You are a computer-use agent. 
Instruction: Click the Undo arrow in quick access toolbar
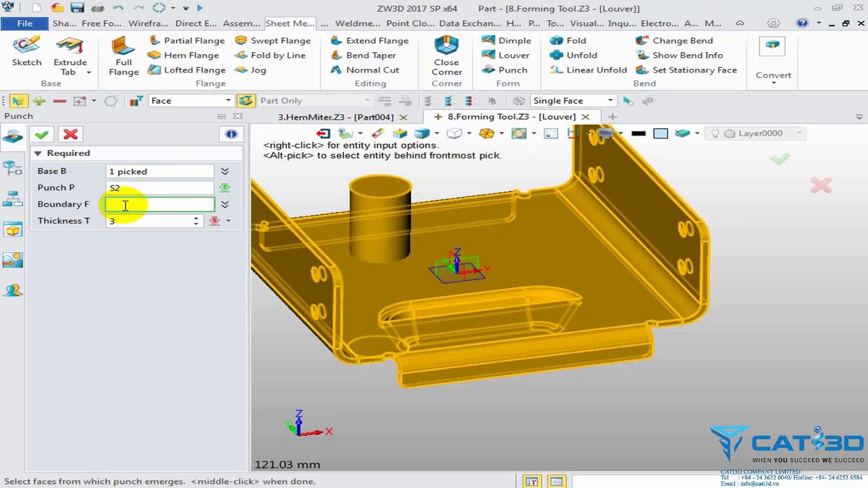pos(118,8)
